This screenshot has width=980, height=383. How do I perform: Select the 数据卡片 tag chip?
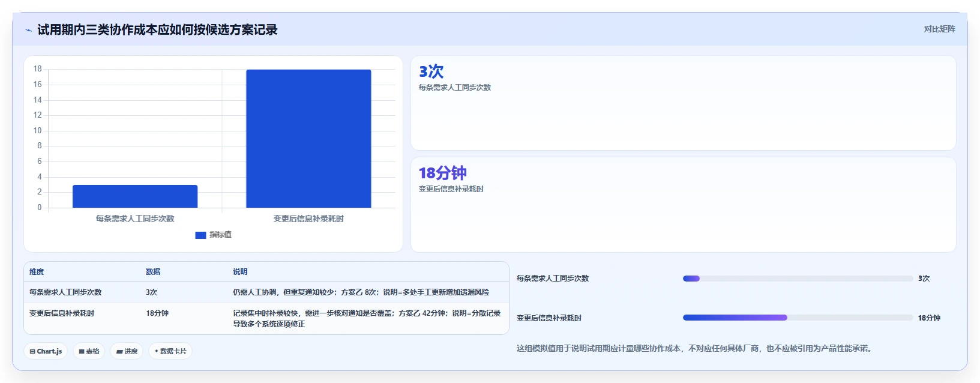(170, 351)
